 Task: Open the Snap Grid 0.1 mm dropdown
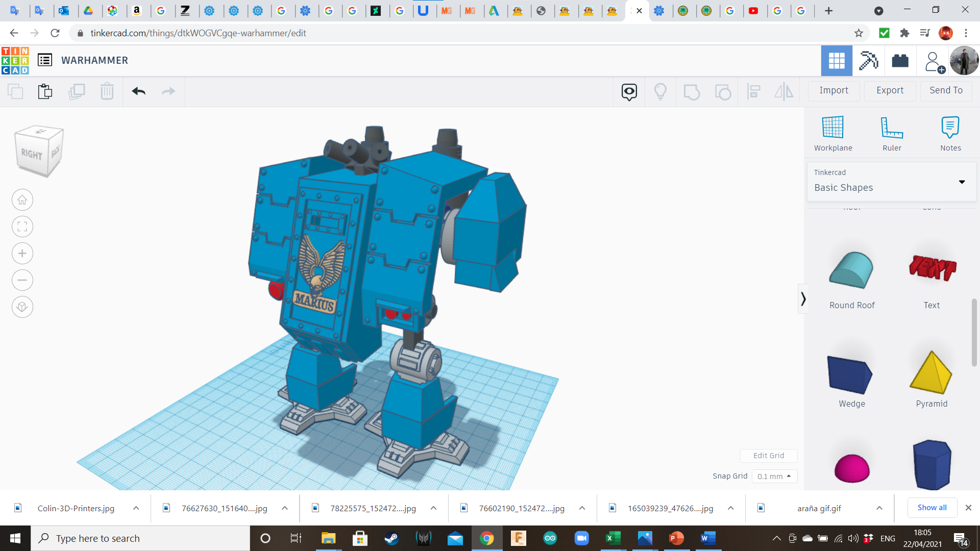click(774, 476)
